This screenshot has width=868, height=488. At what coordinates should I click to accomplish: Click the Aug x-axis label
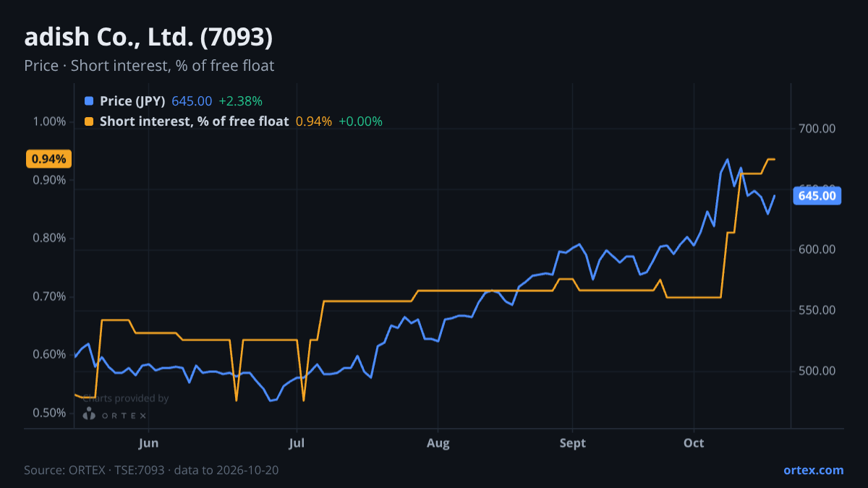click(x=438, y=443)
